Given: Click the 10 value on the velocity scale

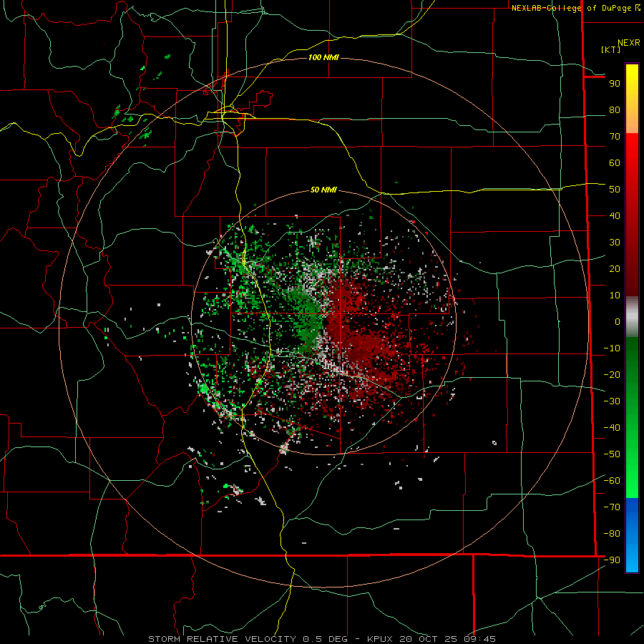Looking at the screenshot, I should (x=615, y=296).
